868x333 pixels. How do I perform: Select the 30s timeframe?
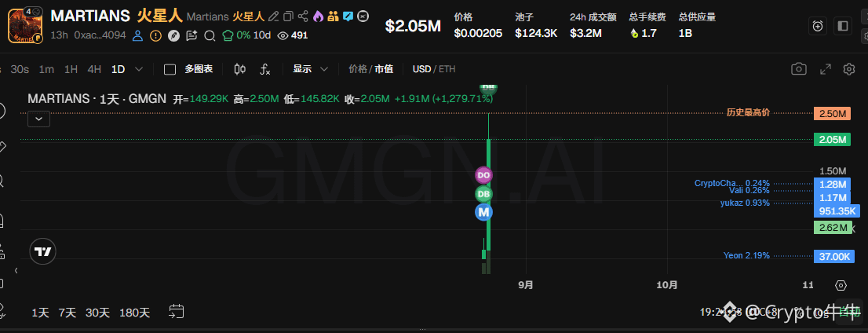point(20,69)
